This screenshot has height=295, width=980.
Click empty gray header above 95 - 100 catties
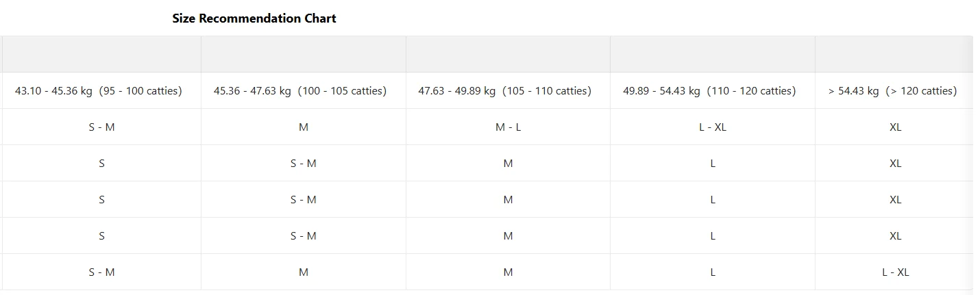(101, 55)
